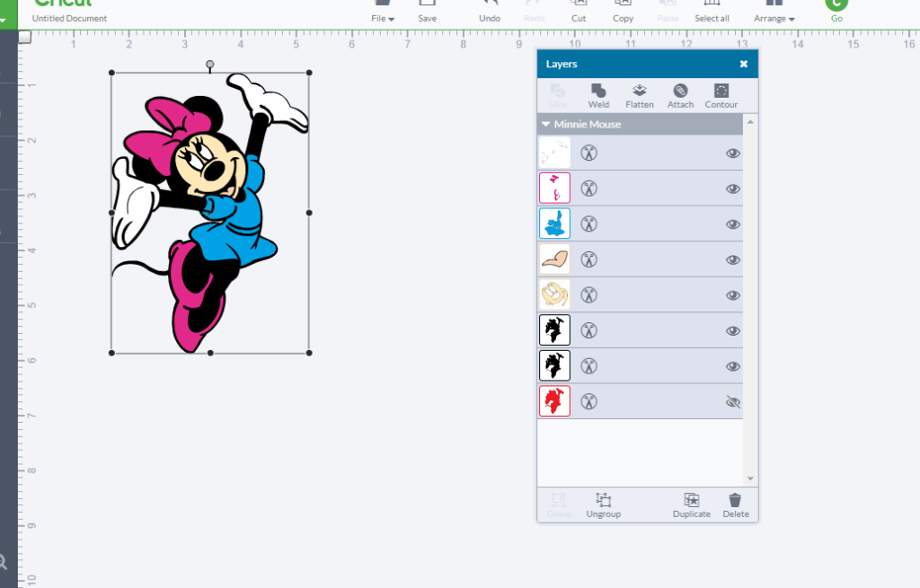Click line type icon of first black layer
920x588 pixels.
coord(589,330)
